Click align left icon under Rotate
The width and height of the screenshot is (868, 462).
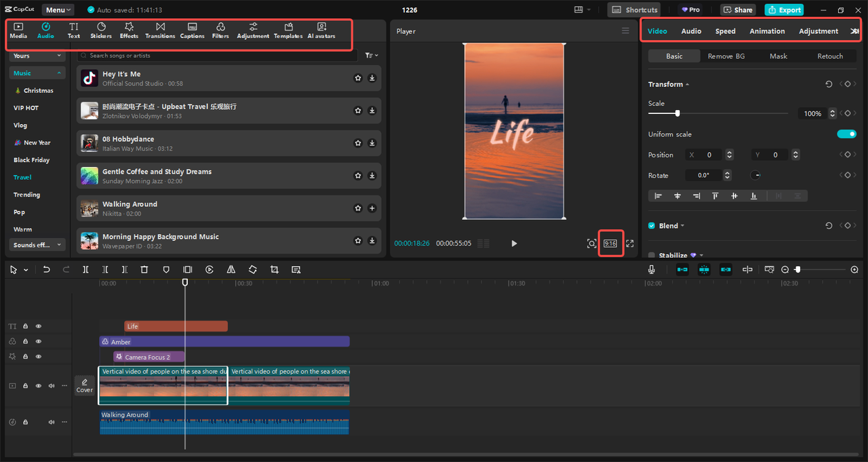(658, 195)
